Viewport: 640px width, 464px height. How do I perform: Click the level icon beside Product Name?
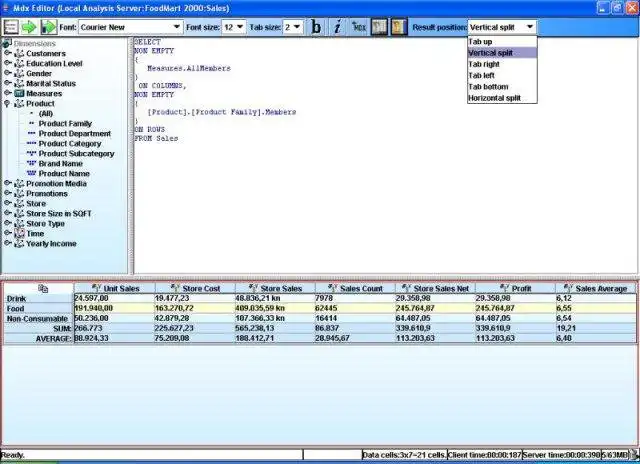tap(31, 173)
